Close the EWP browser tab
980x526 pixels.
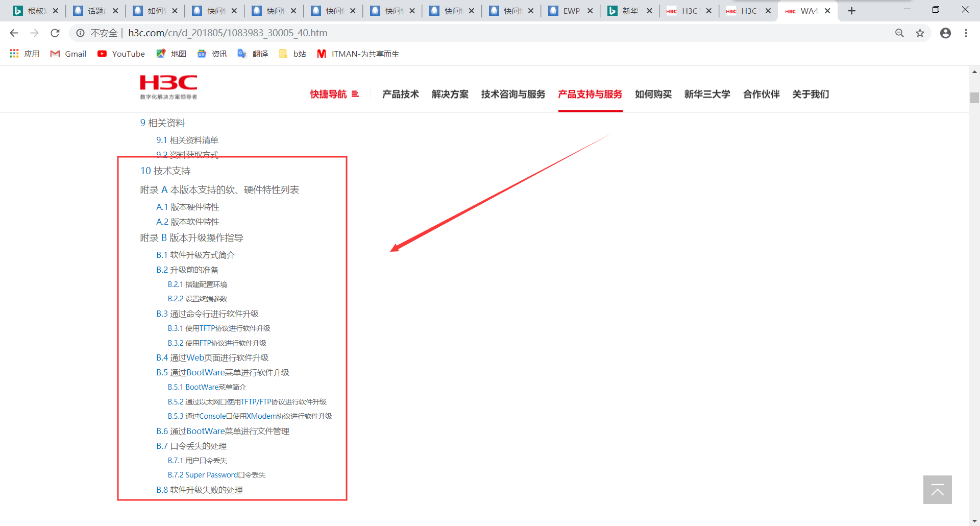click(x=590, y=11)
